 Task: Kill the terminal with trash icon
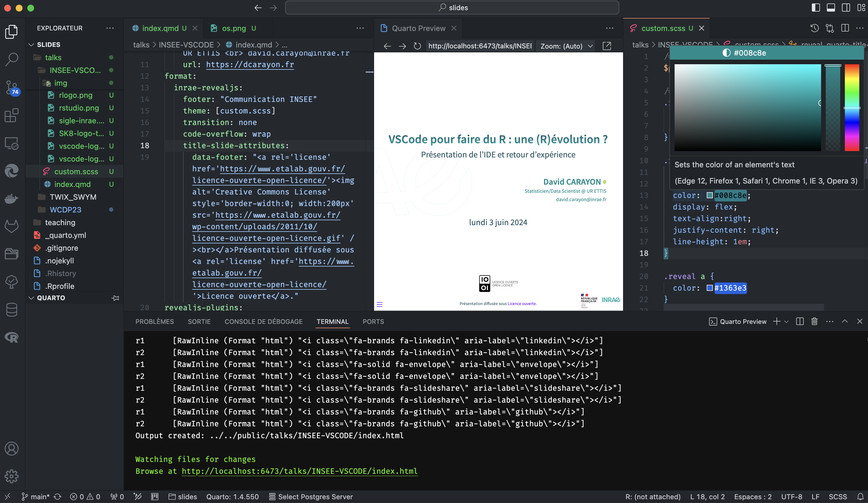[x=814, y=321]
